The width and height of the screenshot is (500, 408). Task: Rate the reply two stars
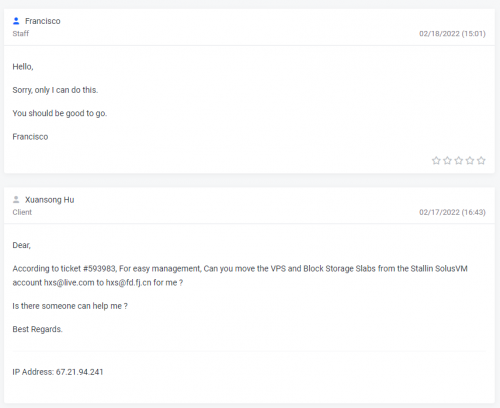(447, 161)
